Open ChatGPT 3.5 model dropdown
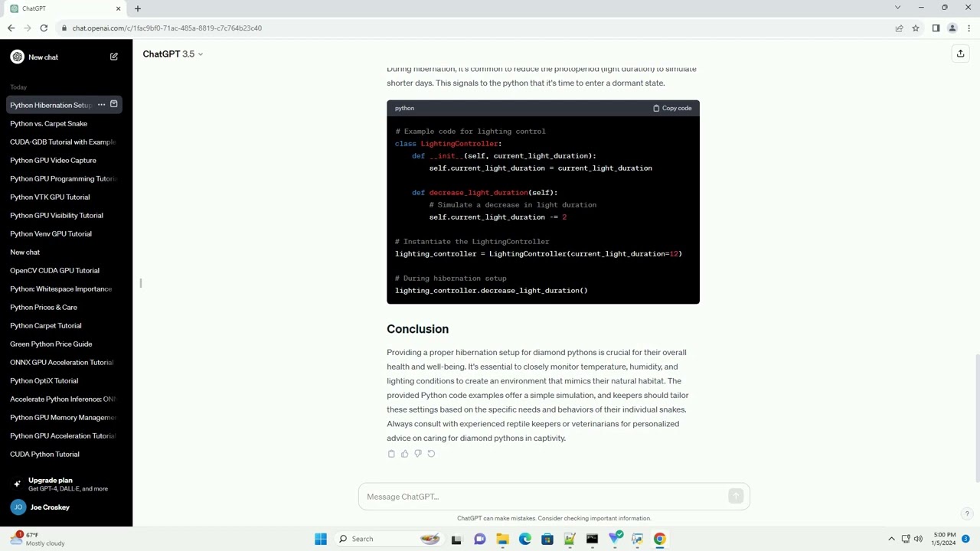This screenshot has height=551, width=980. click(173, 54)
